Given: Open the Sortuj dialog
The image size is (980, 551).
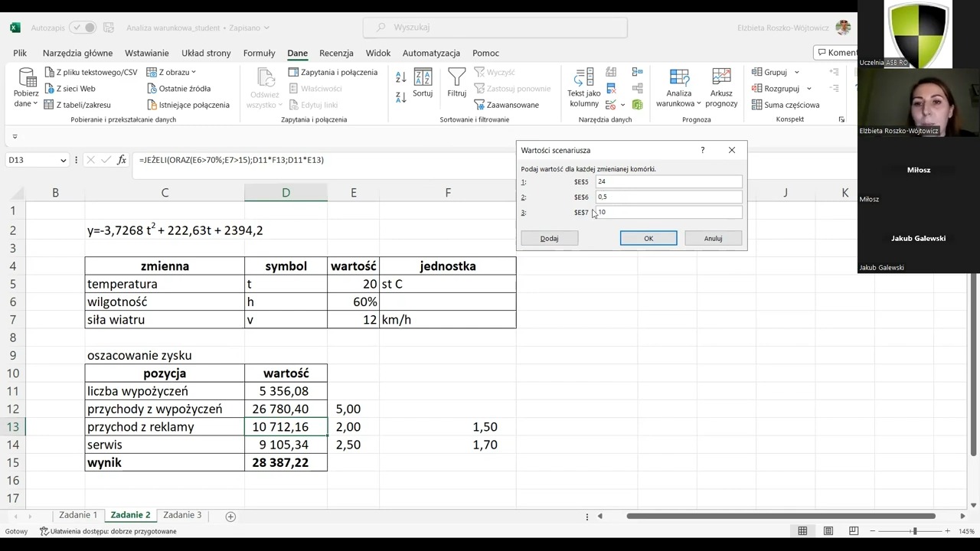Looking at the screenshot, I should [423, 83].
